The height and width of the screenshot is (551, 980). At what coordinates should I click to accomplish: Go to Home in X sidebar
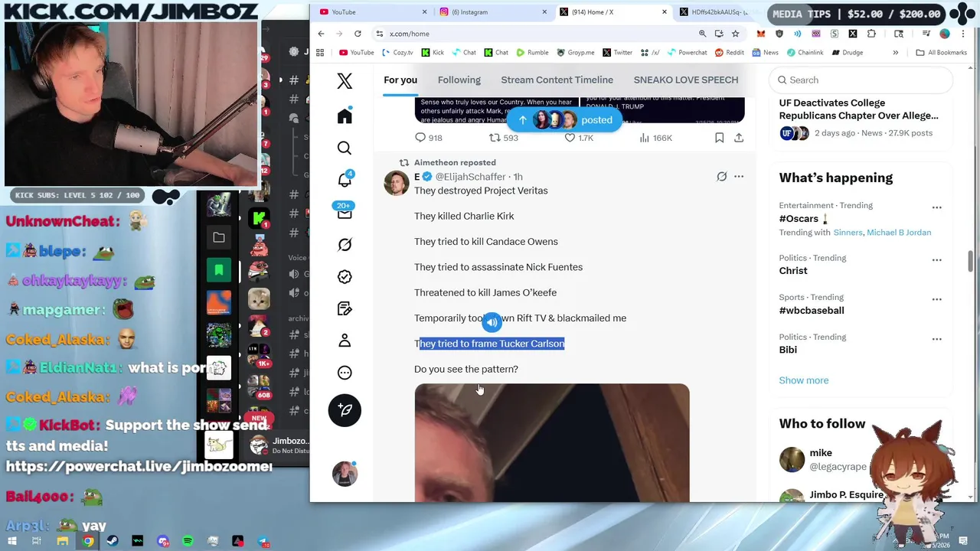click(345, 115)
